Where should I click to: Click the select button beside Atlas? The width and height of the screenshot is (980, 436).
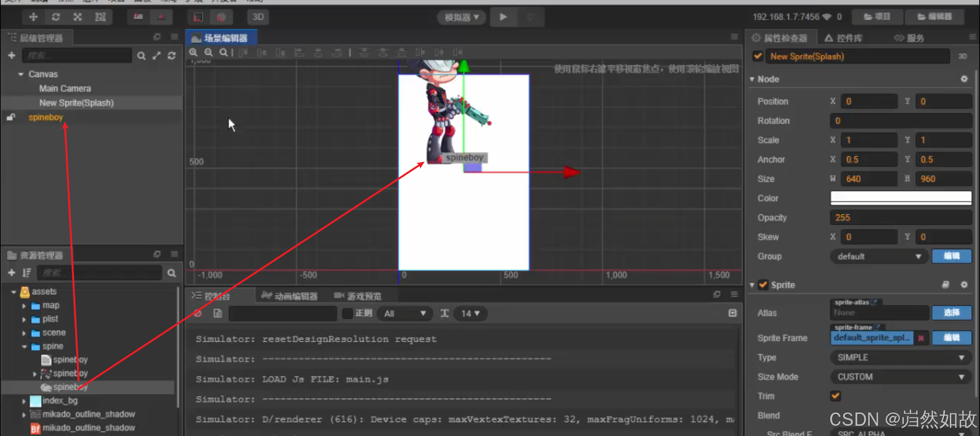click(951, 313)
